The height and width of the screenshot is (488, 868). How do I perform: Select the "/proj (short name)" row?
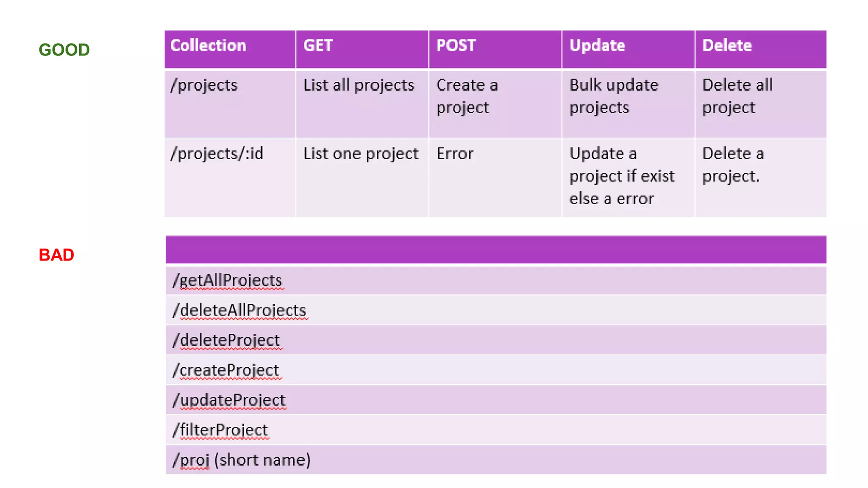[242, 460]
